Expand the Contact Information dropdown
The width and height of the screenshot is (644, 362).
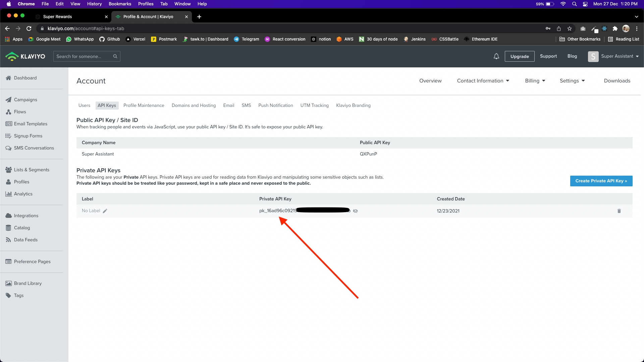point(483,81)
